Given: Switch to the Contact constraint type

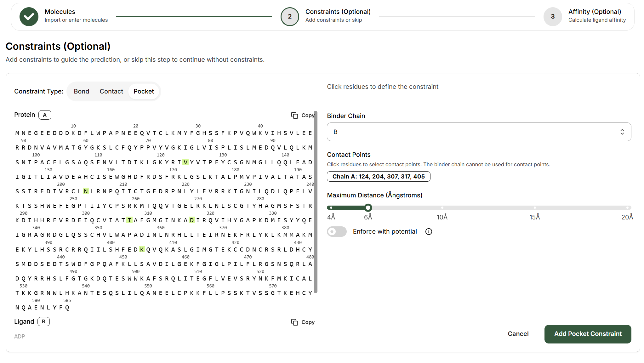Looking at the screenshot, I should 111,91.
